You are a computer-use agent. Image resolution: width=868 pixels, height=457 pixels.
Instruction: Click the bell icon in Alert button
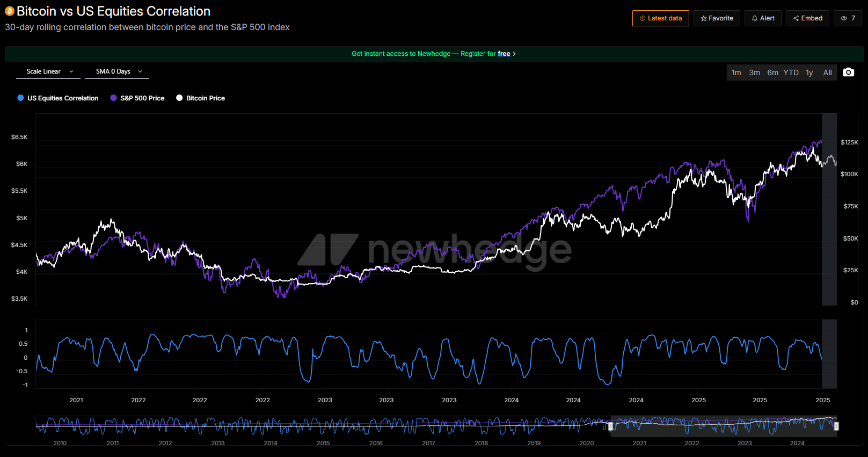(x=755, y=18)
